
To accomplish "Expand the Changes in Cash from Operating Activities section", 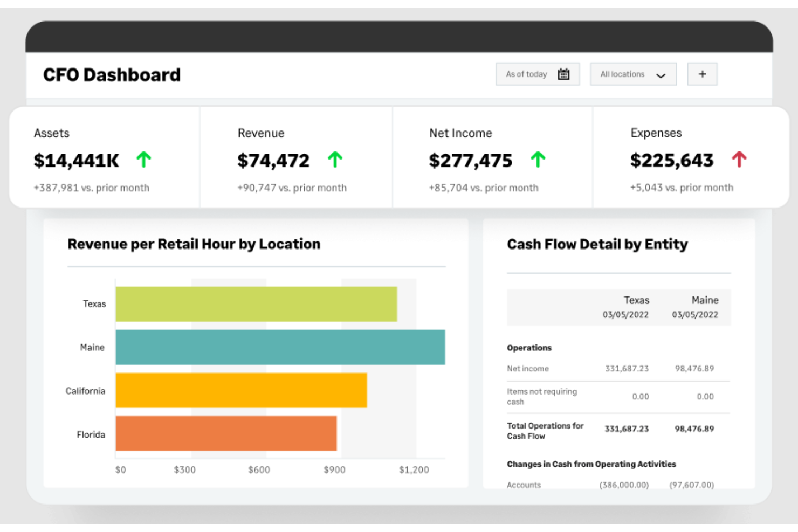I will pos(591,464).
